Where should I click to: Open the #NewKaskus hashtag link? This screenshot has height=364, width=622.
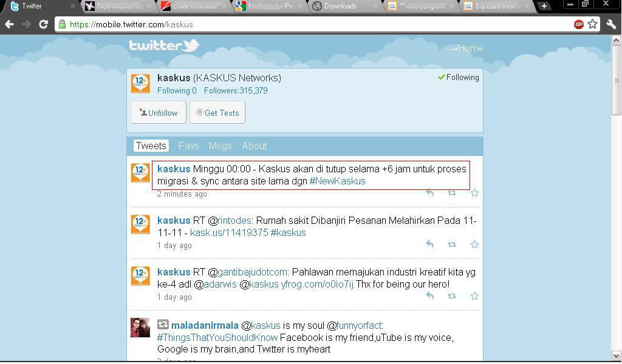pyautogui.click(x=337, y=181)
